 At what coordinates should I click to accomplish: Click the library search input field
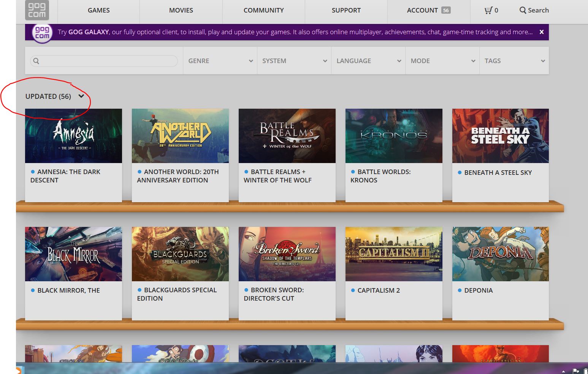[x=104, y=61]
